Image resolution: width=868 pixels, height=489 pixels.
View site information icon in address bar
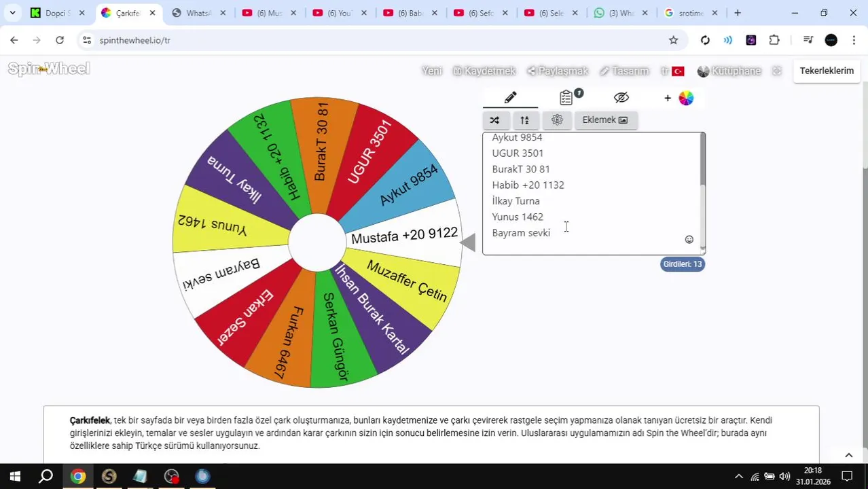point(87,40)
